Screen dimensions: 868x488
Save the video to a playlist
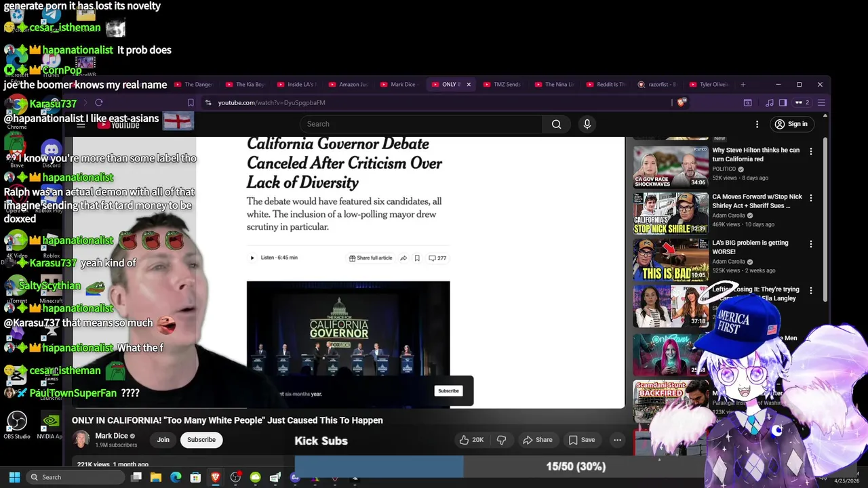(582, 440)
